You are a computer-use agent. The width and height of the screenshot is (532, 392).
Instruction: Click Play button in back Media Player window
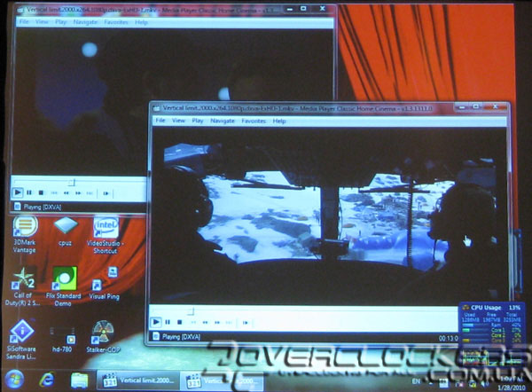18,192
